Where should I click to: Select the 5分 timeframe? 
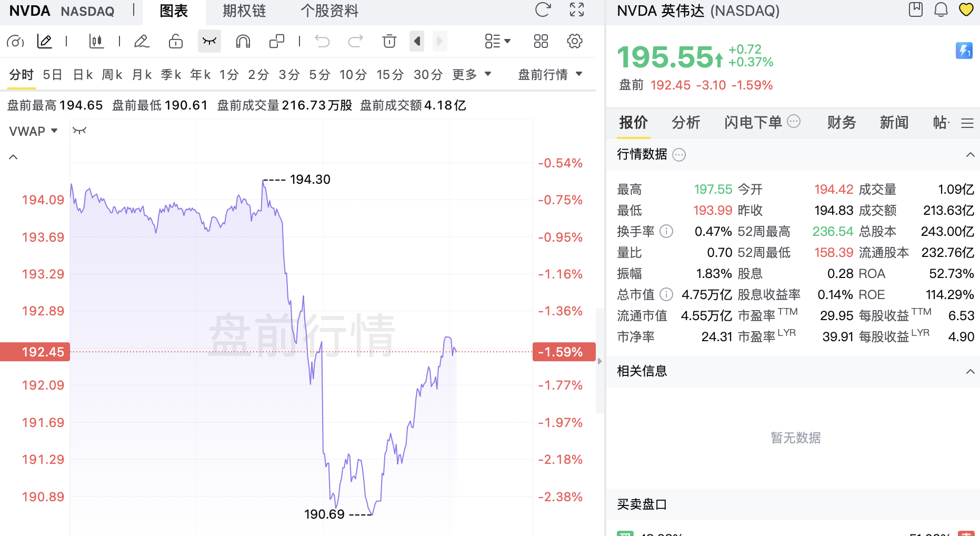(319, 75)
